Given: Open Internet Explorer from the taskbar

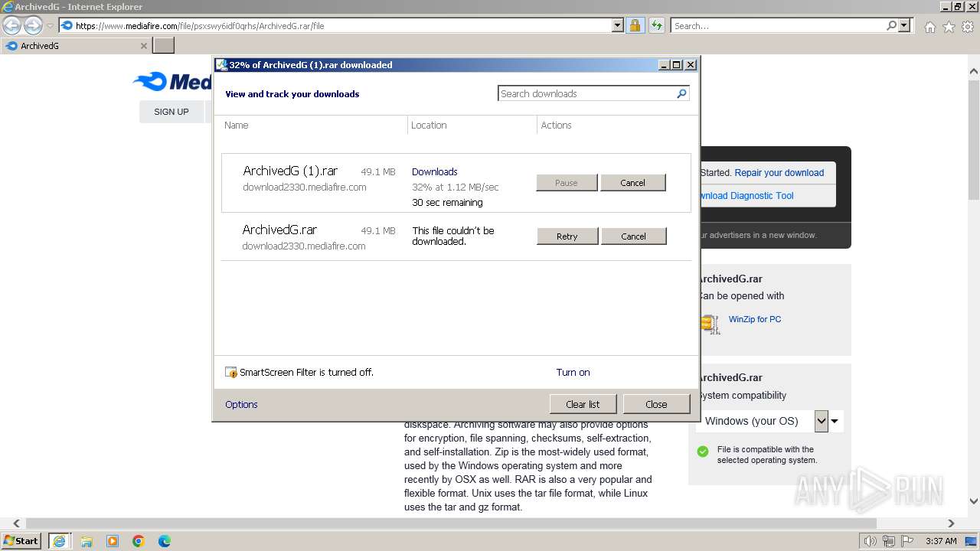Looking at the screenshot, I should (x=60, y=541).
